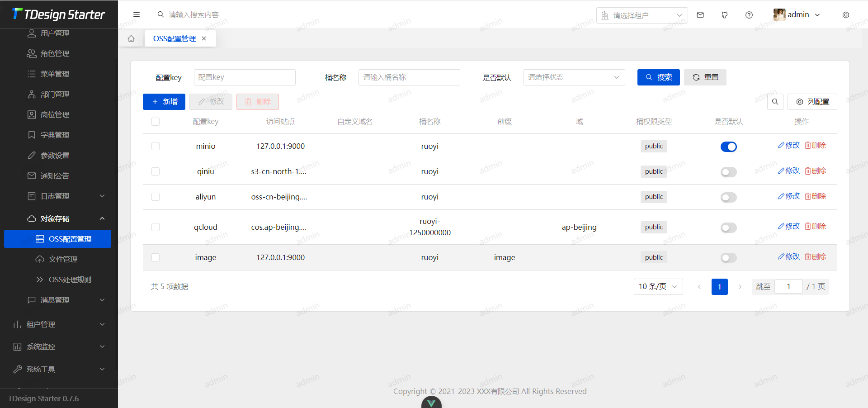
Task: Open 字典管理 from the sidebar
Action: pyautogui.click(x=55, y=134)
